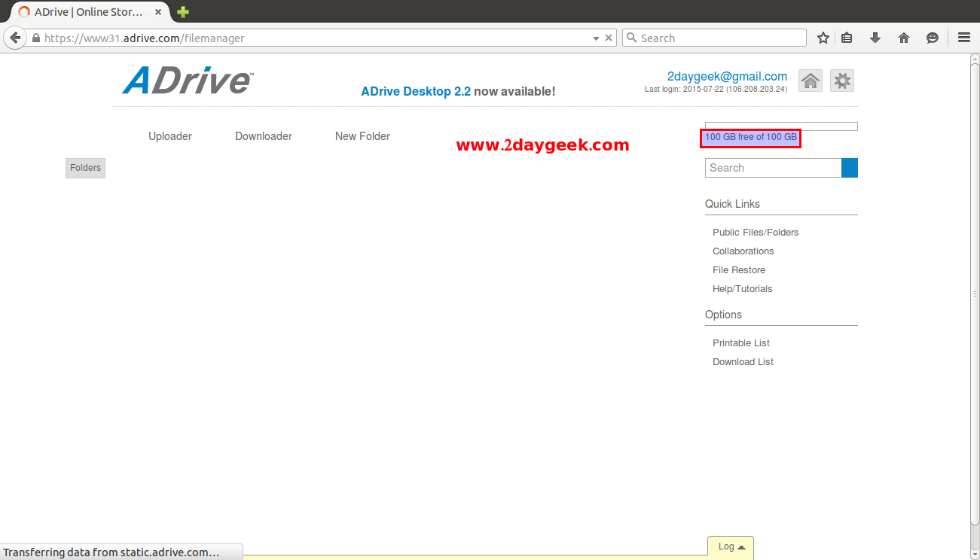Click the padlock site security icon
The height and width of the screenshot is (560, 980).
coord(35,38)
